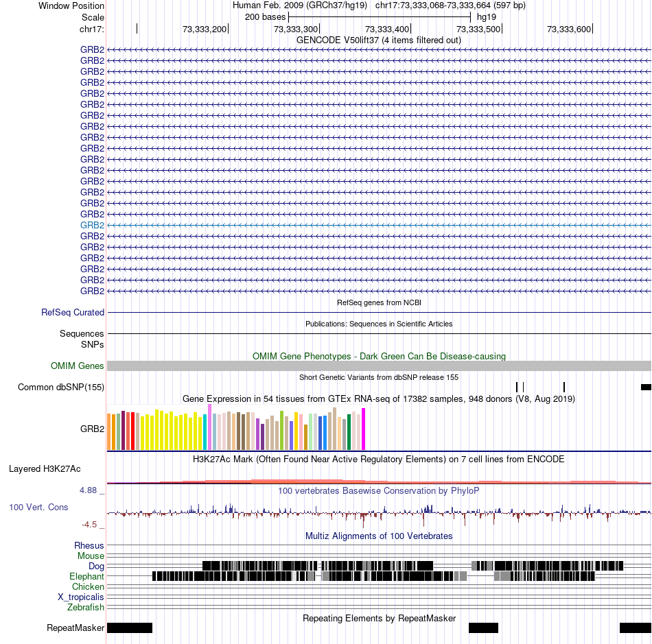Image resolution: width=652 pixels, height=644 pixels.
Task: Click the SNPs track label
Action: (x=93, y=344)
